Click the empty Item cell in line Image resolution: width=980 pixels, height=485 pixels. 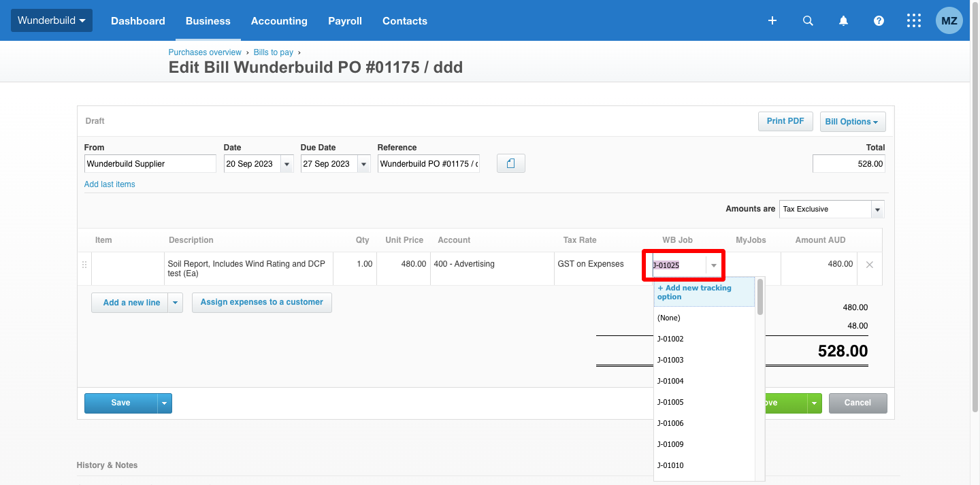(128, 269)
